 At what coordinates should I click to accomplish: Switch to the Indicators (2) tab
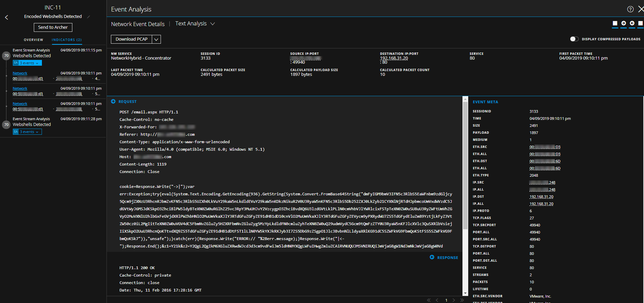[x=67, y=40]
